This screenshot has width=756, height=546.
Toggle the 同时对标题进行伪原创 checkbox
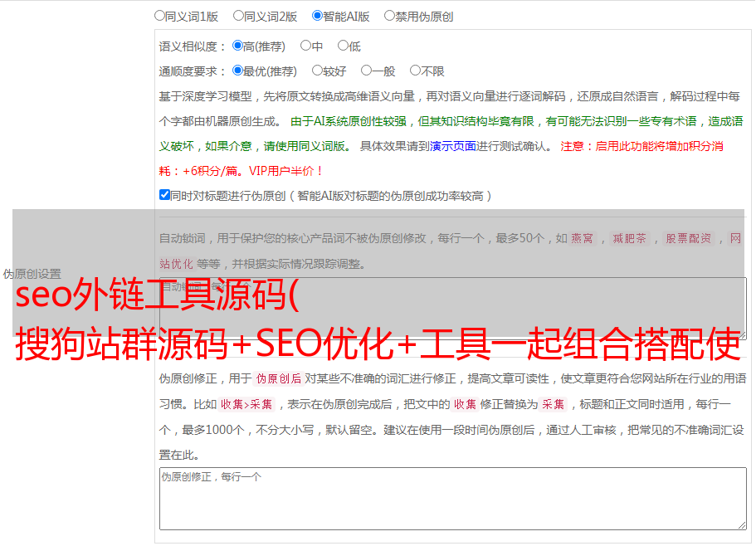(x=164, y=195)
